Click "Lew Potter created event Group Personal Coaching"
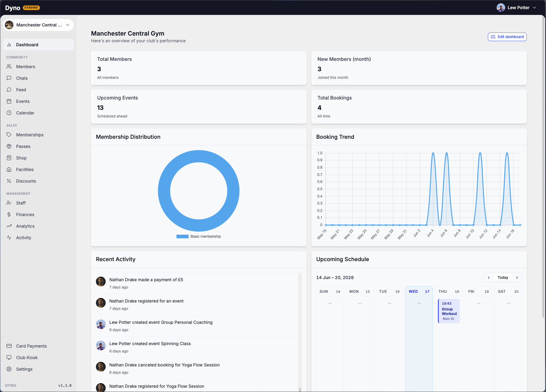 (161, 322)
